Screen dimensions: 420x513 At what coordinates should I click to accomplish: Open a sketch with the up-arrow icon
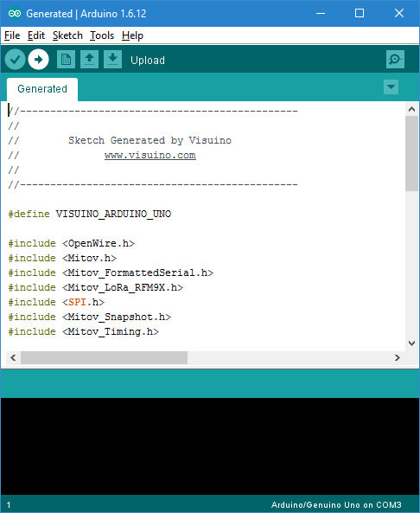pos(89,60)
